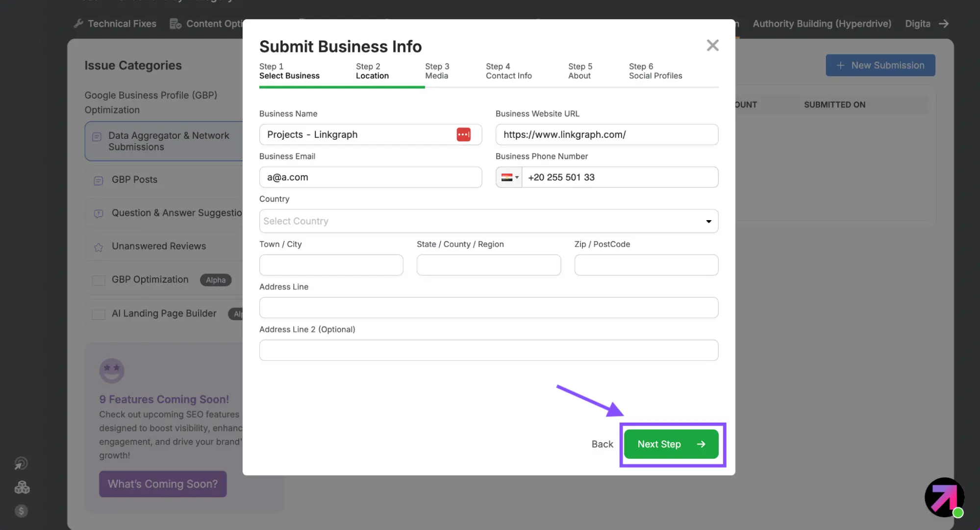Image resolution: width=980 pixels, height=530 pixels.
Task: Open Step 6 Social Profiles tab
Action: point(655,71)
